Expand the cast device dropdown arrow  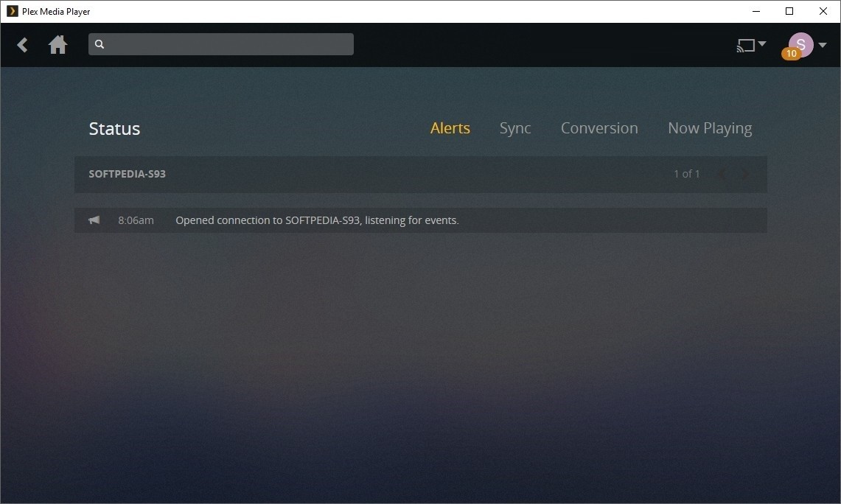pos(761,43)
